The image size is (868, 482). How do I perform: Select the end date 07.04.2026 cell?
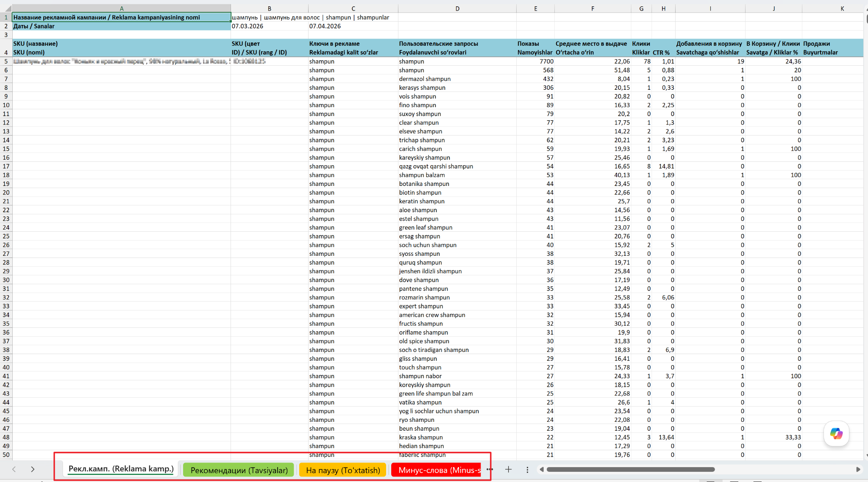tap(353, 26)
